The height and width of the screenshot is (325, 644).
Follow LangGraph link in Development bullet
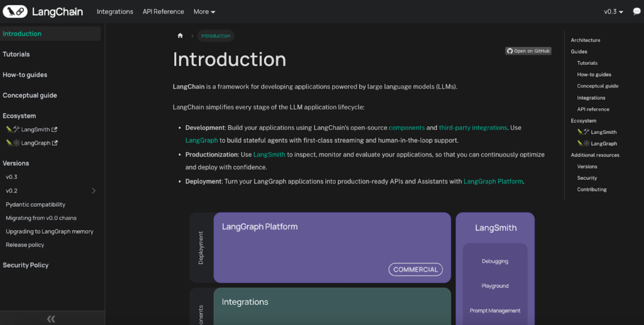[x=201, y=140]
